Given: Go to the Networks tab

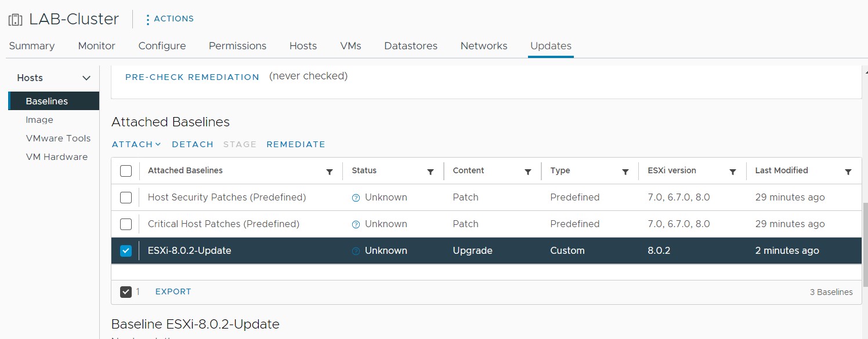Looking at the screenshot, I should (x=484, y=46).
